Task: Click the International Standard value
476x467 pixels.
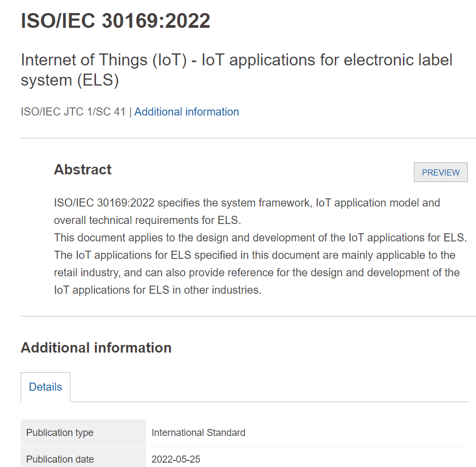Action: [x=198, y=433]
